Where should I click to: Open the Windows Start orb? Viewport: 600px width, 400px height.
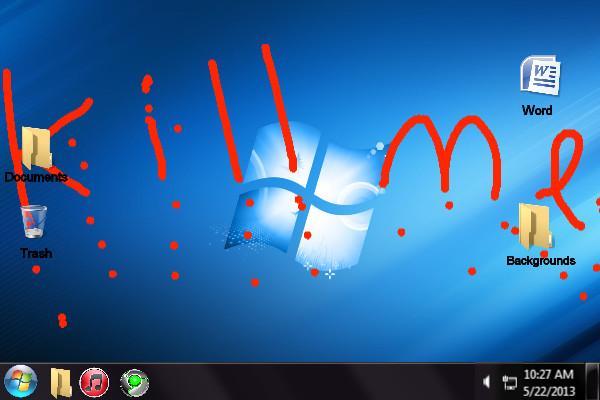click(21, 382)
